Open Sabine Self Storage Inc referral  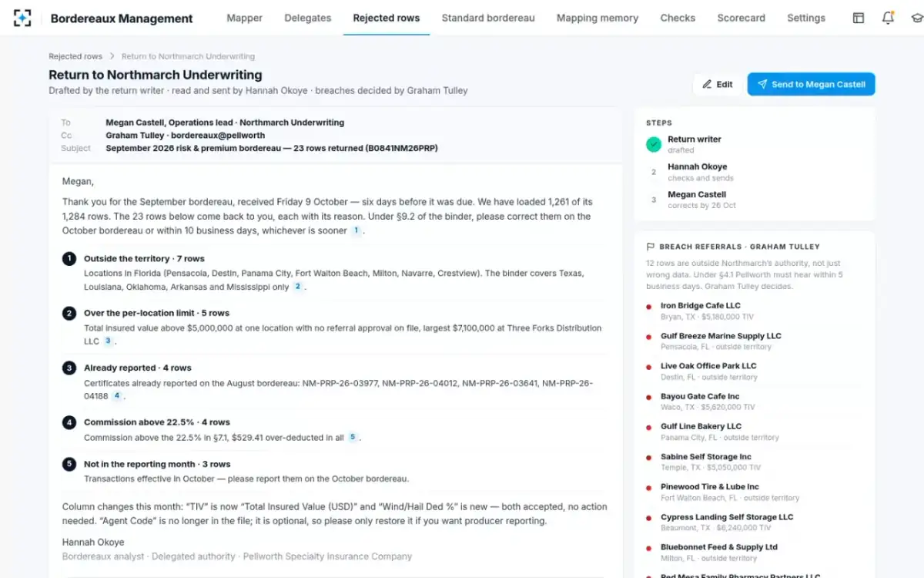coord(755,462)
